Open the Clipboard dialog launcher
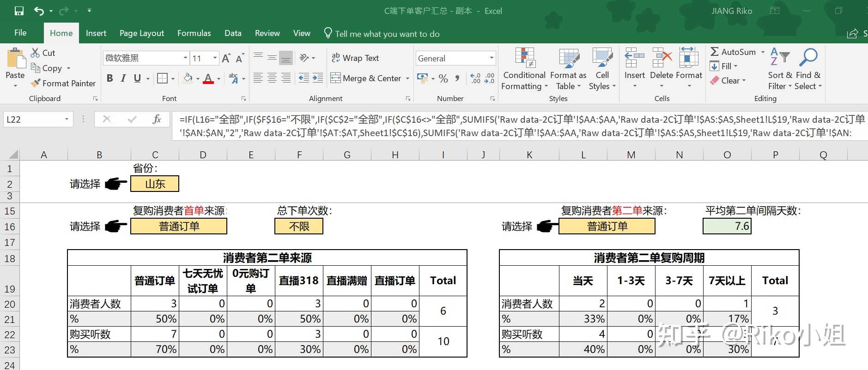Image resolution: width=868 pixels, height=370 pixels. [x=95, y=98]
